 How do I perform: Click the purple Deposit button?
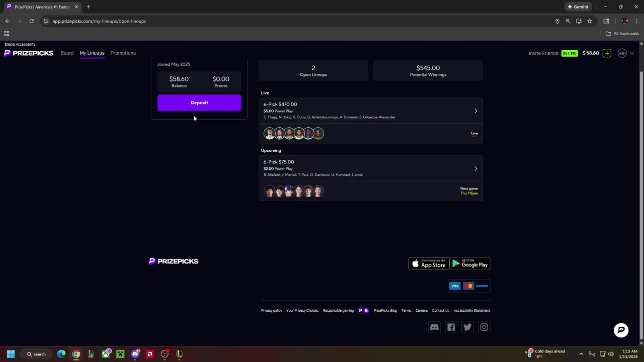pyautogui.click(x=199, y=103)
